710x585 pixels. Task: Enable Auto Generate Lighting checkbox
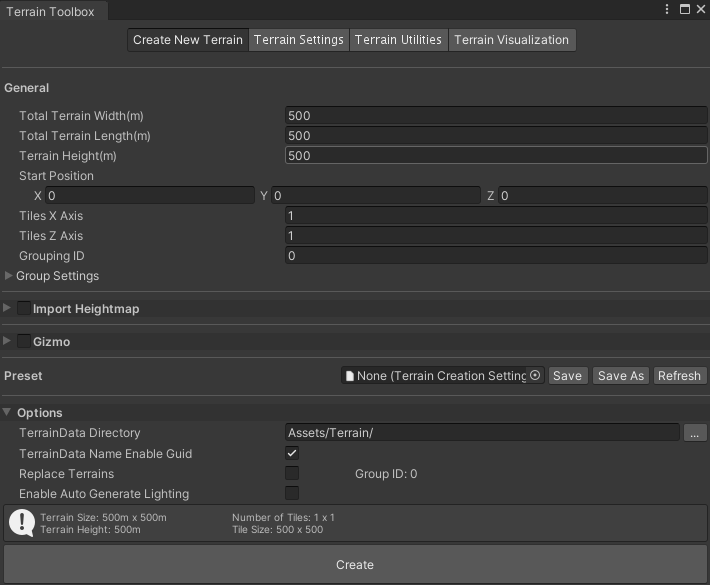point(293,493)
